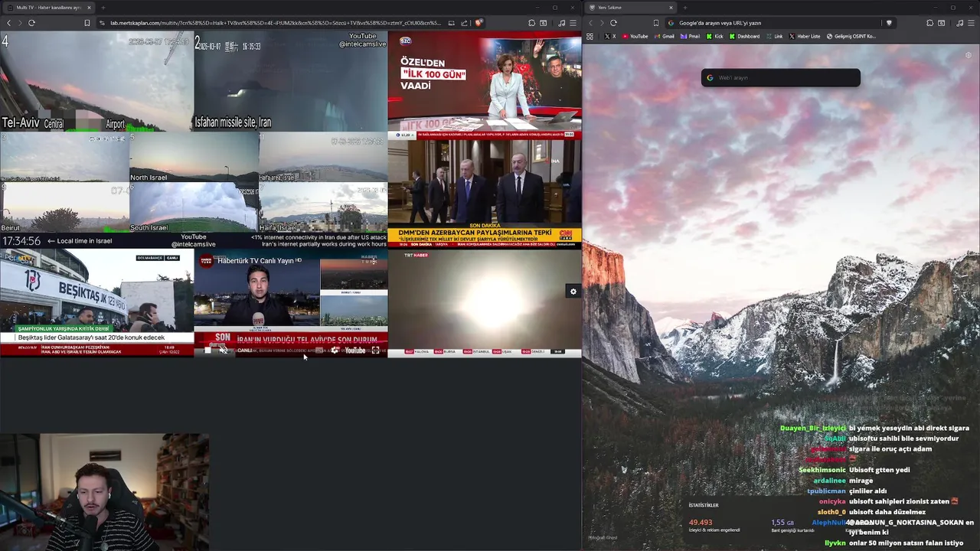Viewport: 980px width, 551px height.
Task: Open media control in the Multi TV window
Action: 562,23
